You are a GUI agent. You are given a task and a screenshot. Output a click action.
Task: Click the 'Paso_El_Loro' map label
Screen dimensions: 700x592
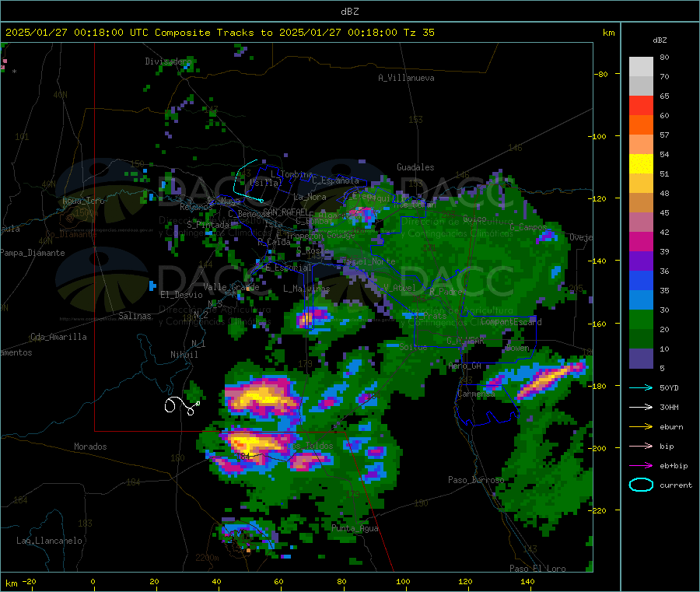click(537, 569)
